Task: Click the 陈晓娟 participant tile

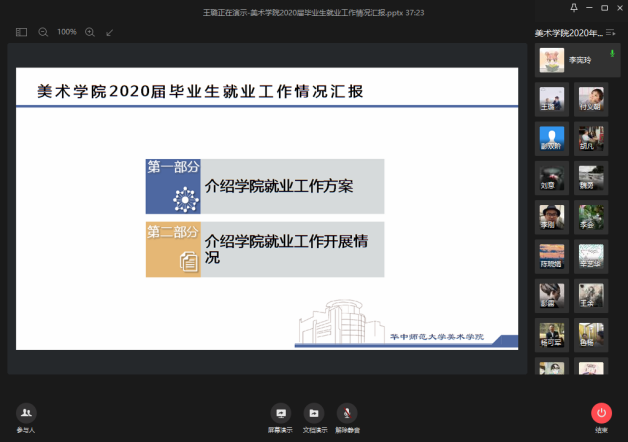Action: (x=551, y=254)
